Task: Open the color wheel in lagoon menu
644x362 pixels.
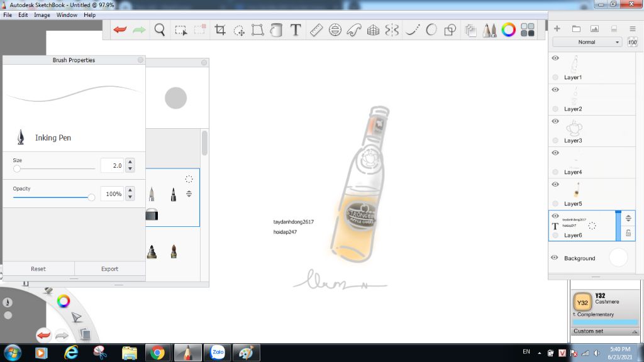Action: (64, 301)
